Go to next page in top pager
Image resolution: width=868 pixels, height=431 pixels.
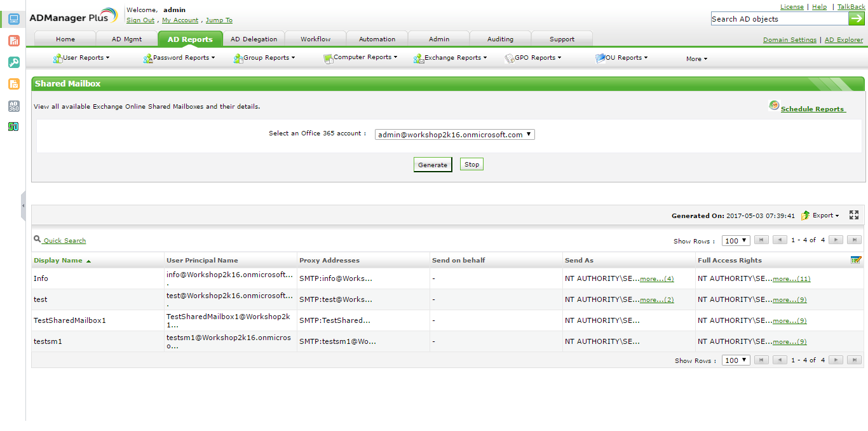point(836,240)
